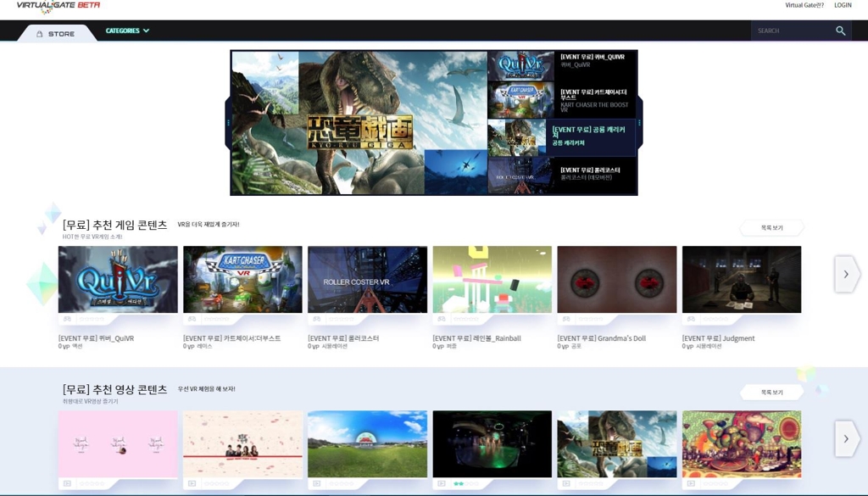
Task: Click the "[EVENT 무료] Grandma's Doll" title
Action: [601, 338]
